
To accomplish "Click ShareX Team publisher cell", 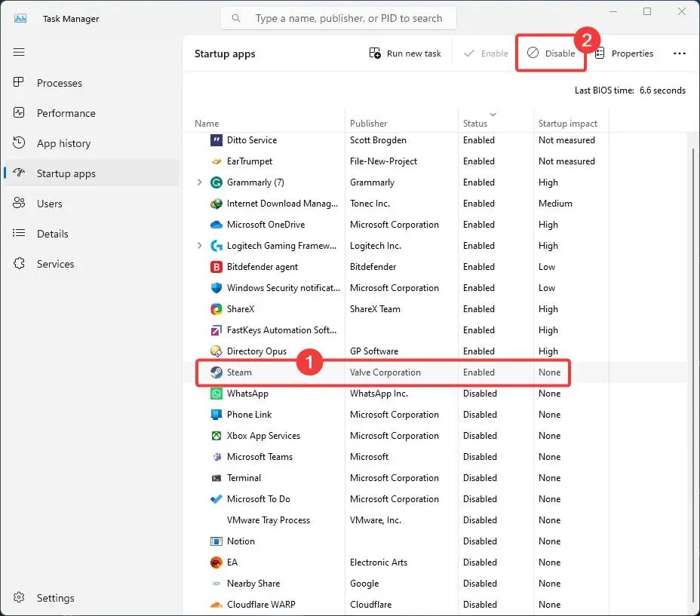I will click(x=375, y=309).
